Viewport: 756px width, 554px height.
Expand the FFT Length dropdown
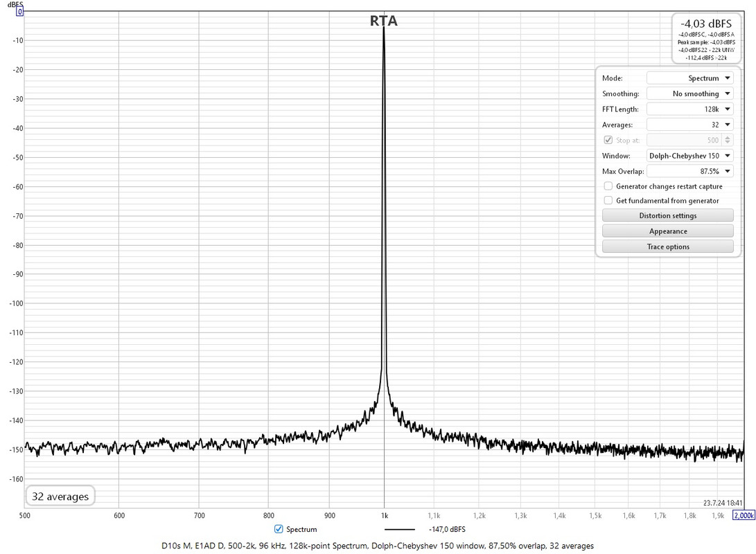[689, 109]
